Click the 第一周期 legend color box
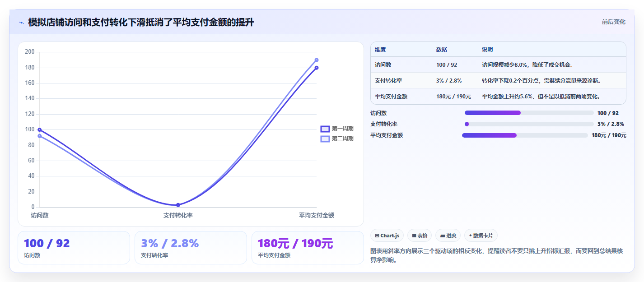 325,129
